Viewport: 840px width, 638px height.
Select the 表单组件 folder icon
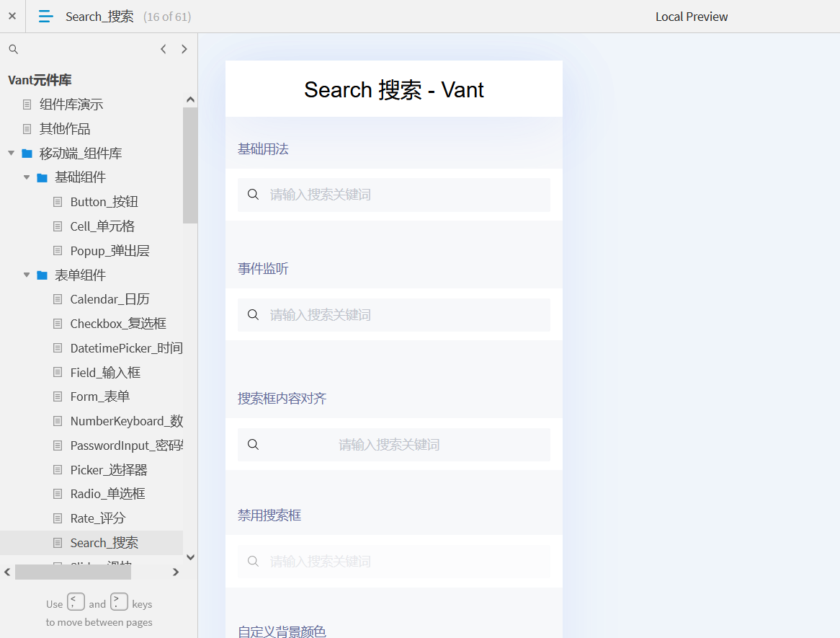pyautogui.click(x=43, y=275)
